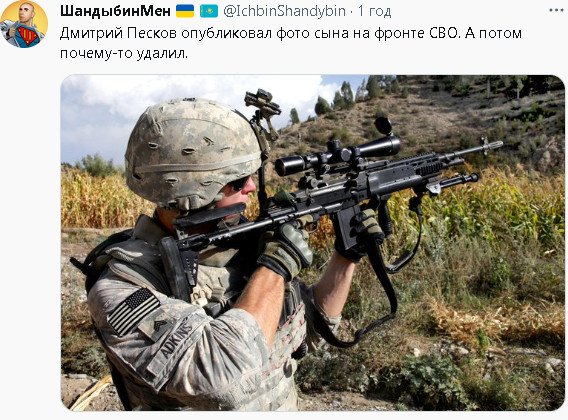Open the @IchbinShandybin handle link
This screenshot has width=568, height=420.
click(284, 12)
